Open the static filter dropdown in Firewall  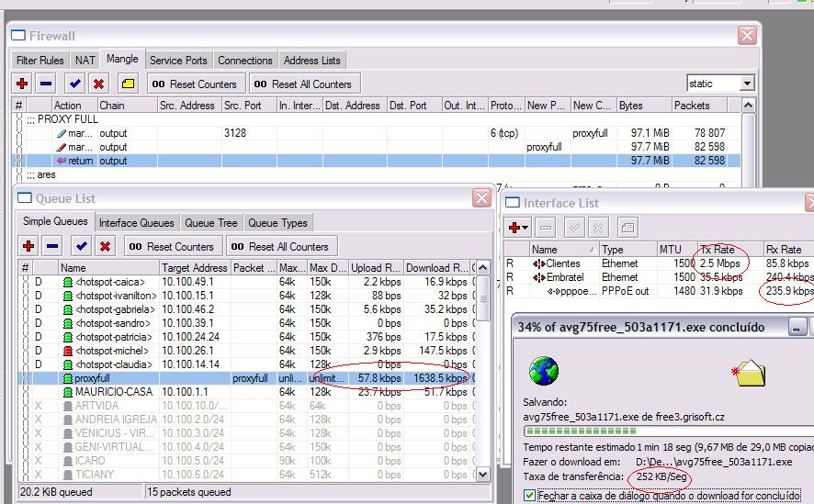coord(747,84)
